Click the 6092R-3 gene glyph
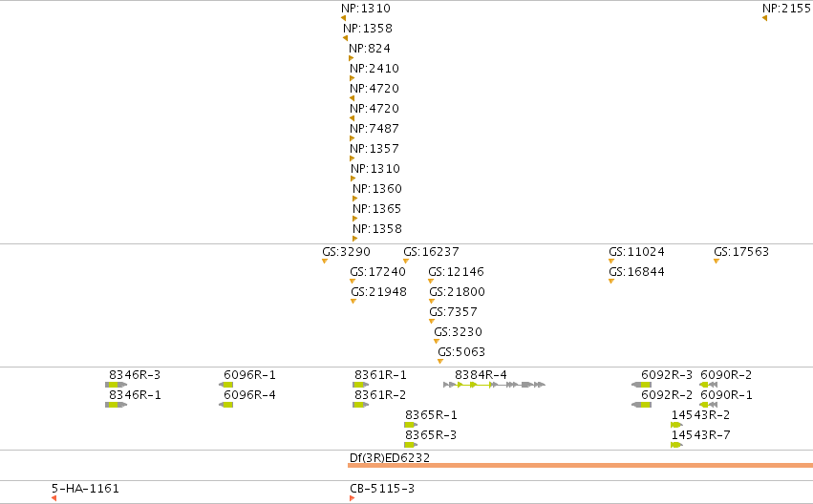 pyautogui.click(x=641, y=385)
